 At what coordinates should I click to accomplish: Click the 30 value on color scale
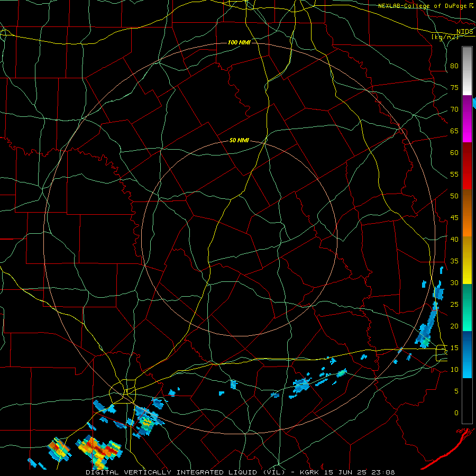(454, 282)
